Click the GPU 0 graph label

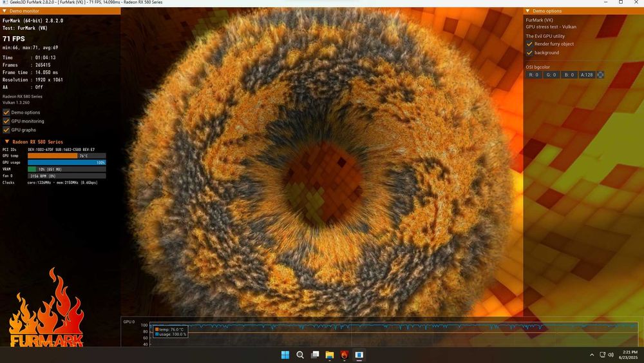tap(129, 322)
